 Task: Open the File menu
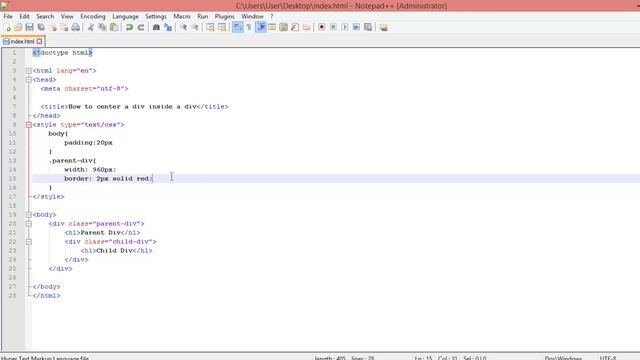coord(8,16)
